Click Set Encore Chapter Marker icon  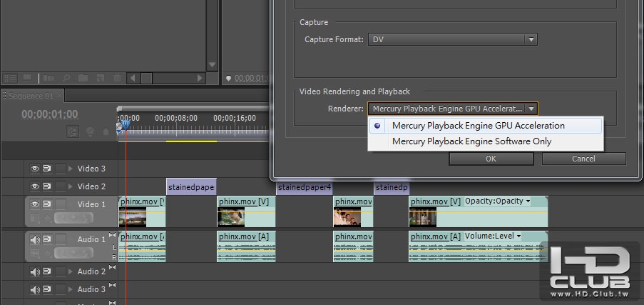[x=90, y=132]
